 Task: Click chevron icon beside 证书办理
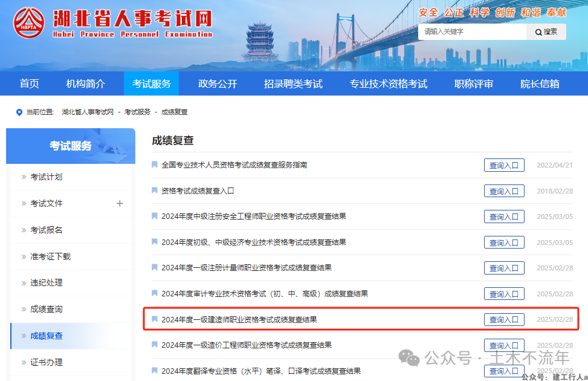24,363
